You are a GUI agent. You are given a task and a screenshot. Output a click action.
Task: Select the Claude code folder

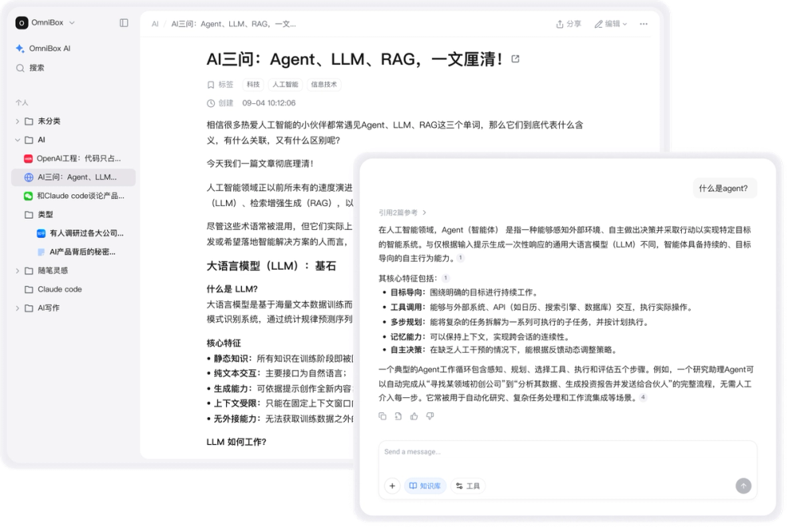54,289
